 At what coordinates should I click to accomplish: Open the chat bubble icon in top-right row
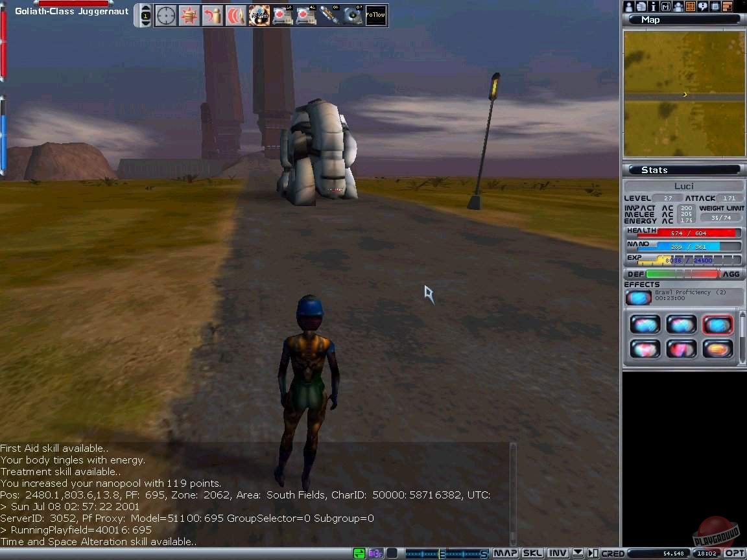[x=703, y=6]
